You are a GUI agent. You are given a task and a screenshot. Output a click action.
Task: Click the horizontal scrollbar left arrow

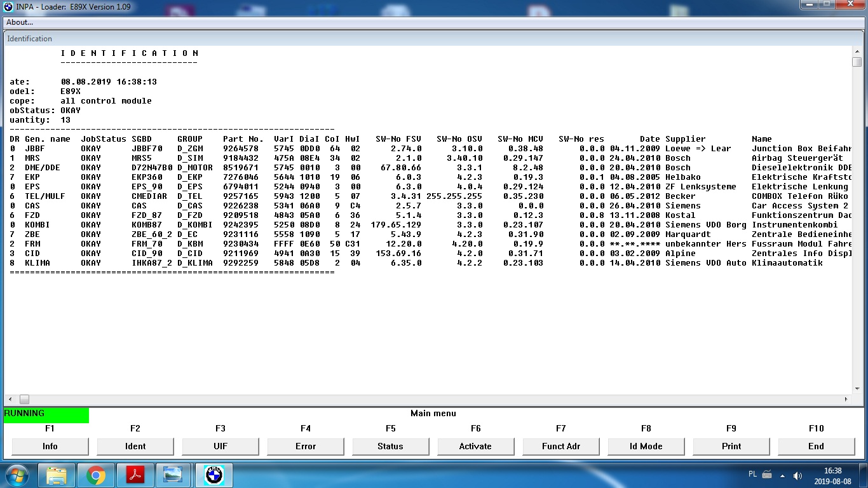pyautogui.click(x=9, y=400)
